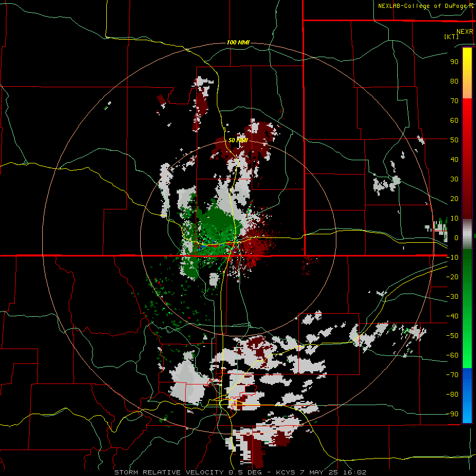
Task: Click the 0 knots scale label
Action: click(456, 238)
